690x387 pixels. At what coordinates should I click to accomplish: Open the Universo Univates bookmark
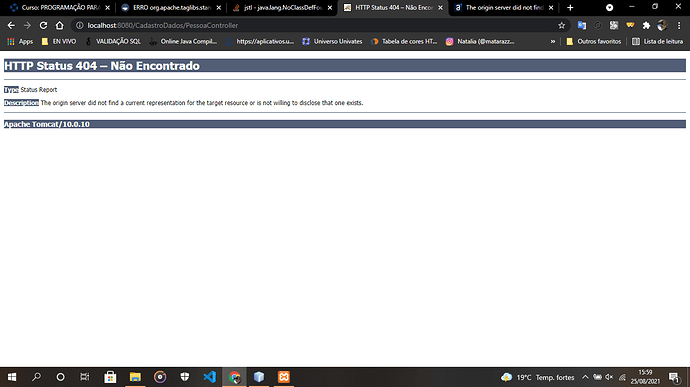click(332, 41)
